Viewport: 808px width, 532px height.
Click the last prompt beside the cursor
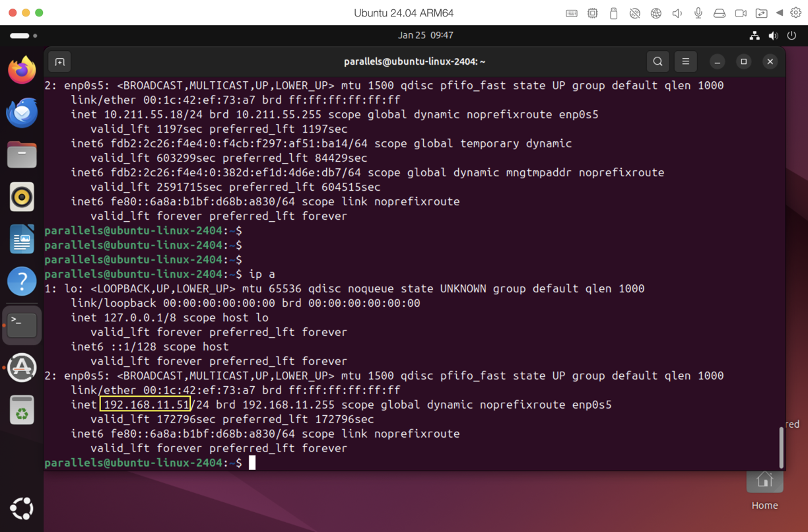point(143,463)
